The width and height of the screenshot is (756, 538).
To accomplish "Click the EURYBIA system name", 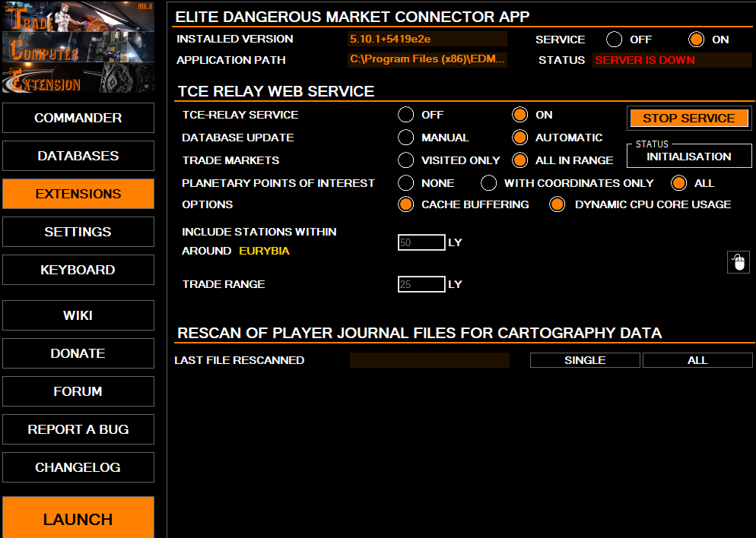I will (264, 251).
